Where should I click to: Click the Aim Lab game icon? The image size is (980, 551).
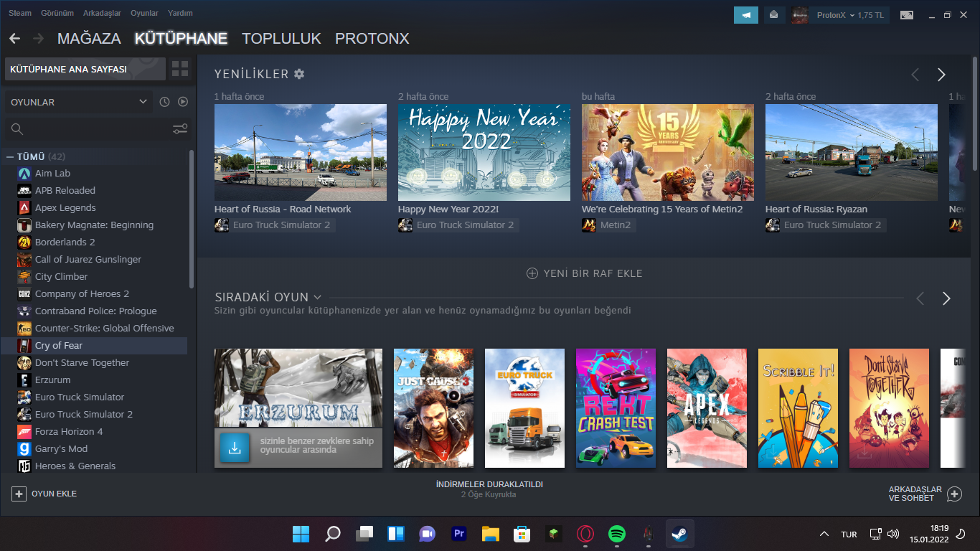click(x=24, y=173)
